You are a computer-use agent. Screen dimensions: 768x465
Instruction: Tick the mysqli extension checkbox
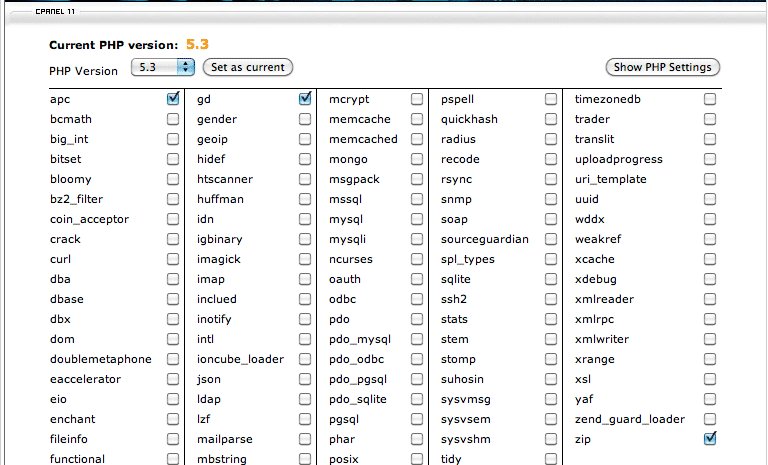417,239
